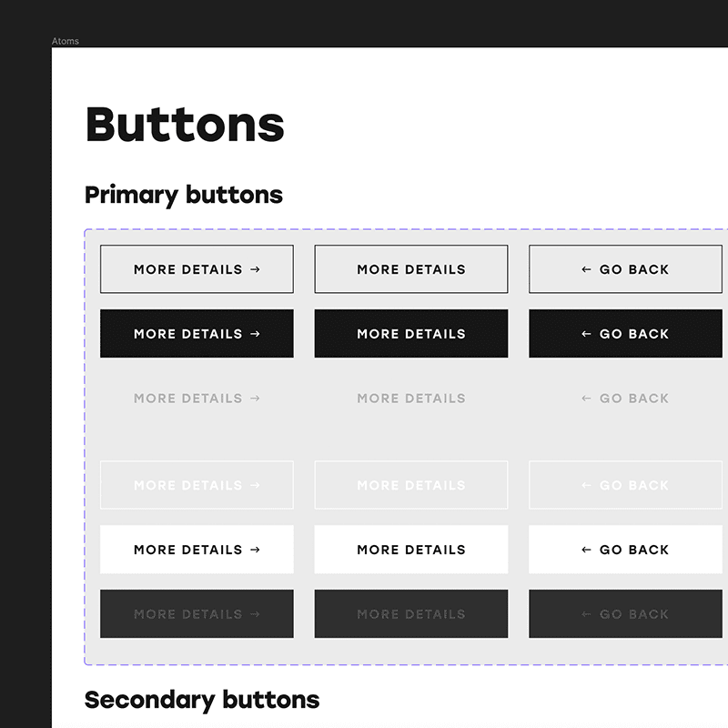Screen dimensions: 728x728
Task: Select the black ← GO BACK button
Action: (x=625, y=333)
